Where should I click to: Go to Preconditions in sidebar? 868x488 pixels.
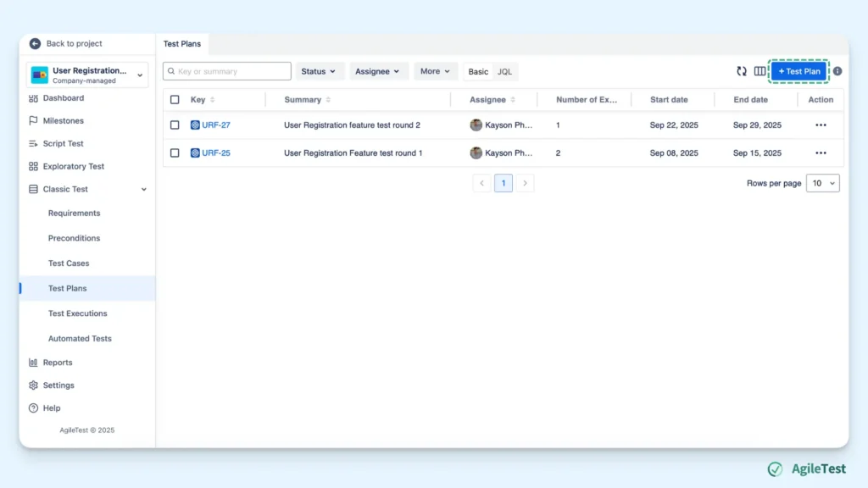75,238
